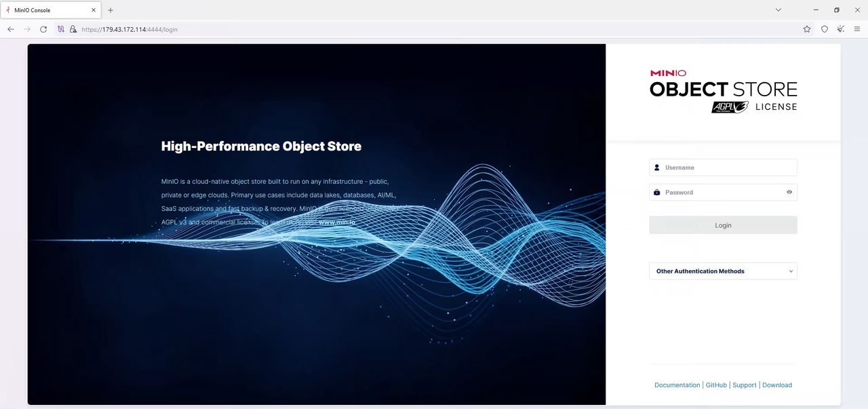Open the Download link
Viewport: 868px width, 409px height.
777,385
